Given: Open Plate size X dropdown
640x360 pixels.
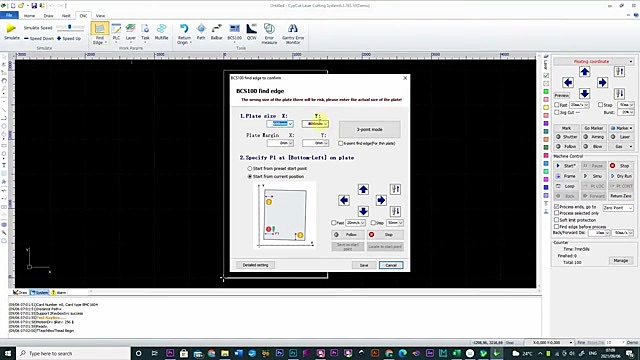Looking at the screenshot, I should pos(291,124).
